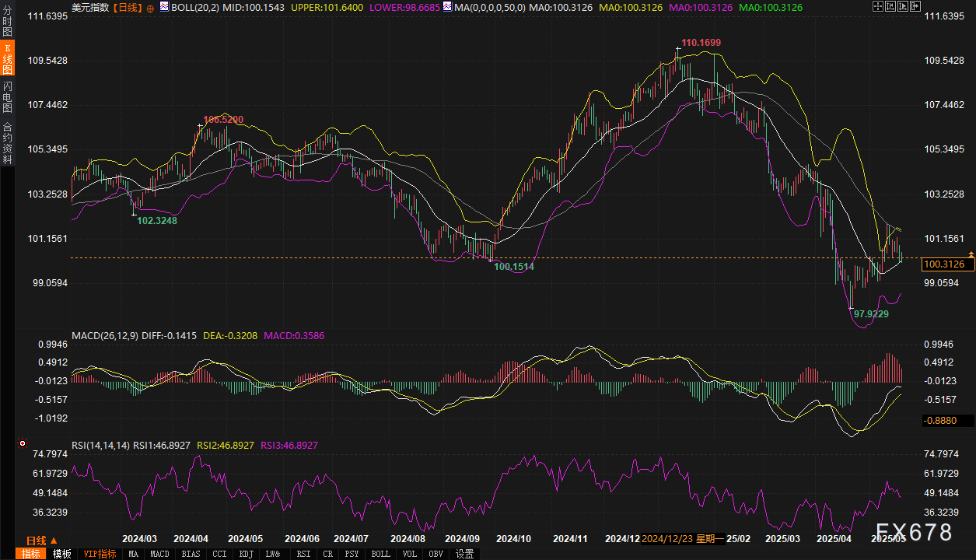Viewport: 976px width, 560px height.
Task: Open the 闪电图 sidebar tab
Action: pyautogui.click(x=7, y=96)
